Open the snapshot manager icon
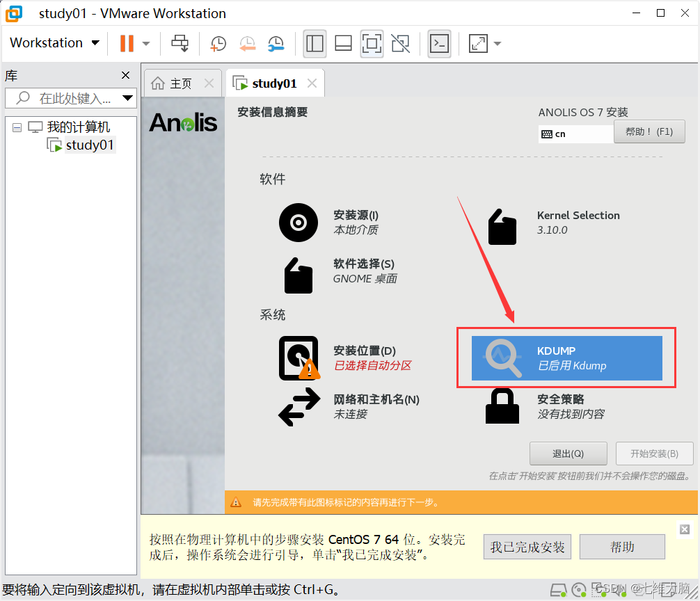700x601 pixels. 276,43
